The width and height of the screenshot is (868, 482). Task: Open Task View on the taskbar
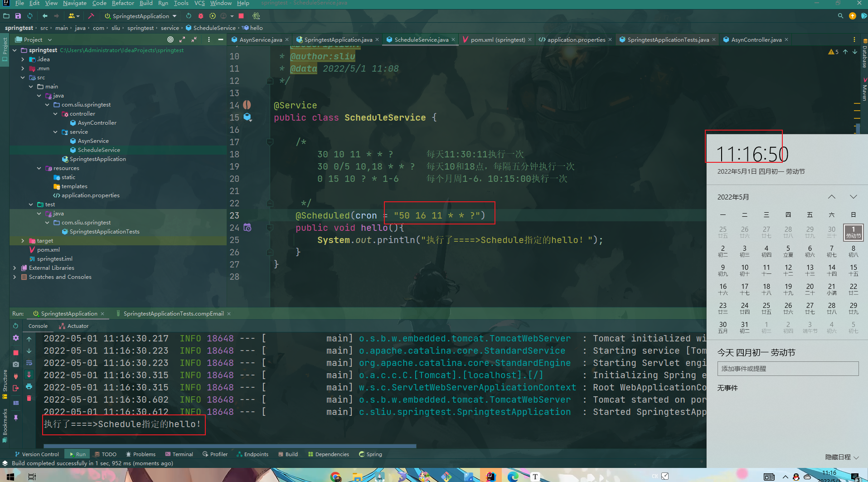point(32,476)
